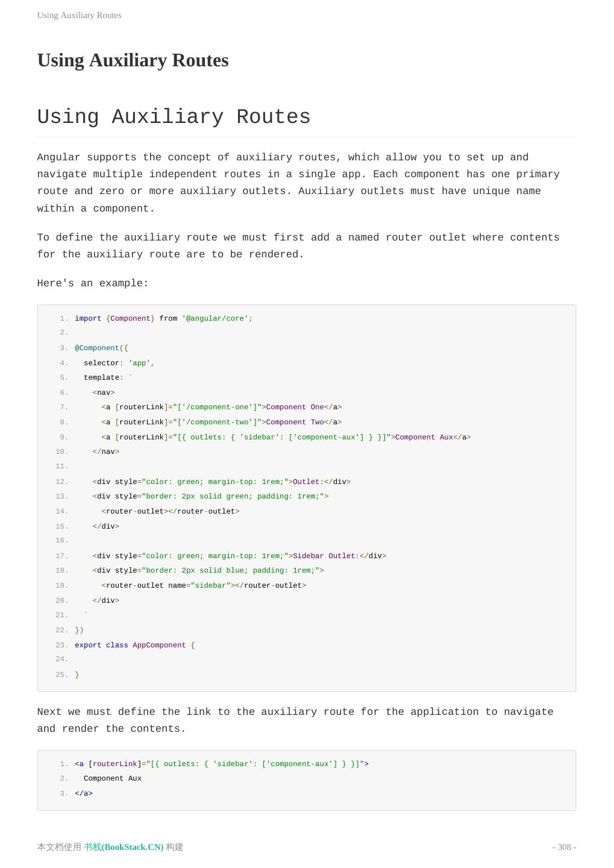The width and height of the screenshot is (614, 868).
Task: Click the "Here's an example:" text
Action: [x=93, y=283]
